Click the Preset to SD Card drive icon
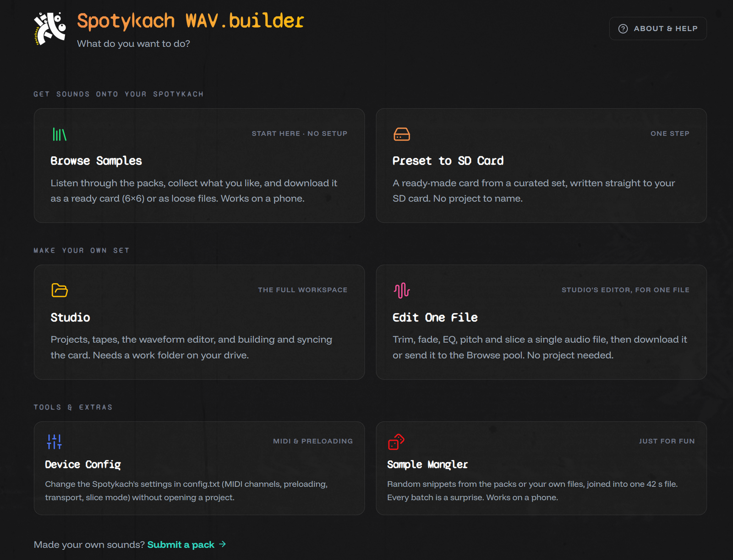 pos(402,134)
